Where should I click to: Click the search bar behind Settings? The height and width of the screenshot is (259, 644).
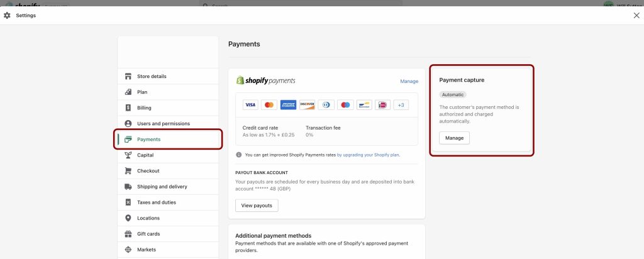point(301,3)
